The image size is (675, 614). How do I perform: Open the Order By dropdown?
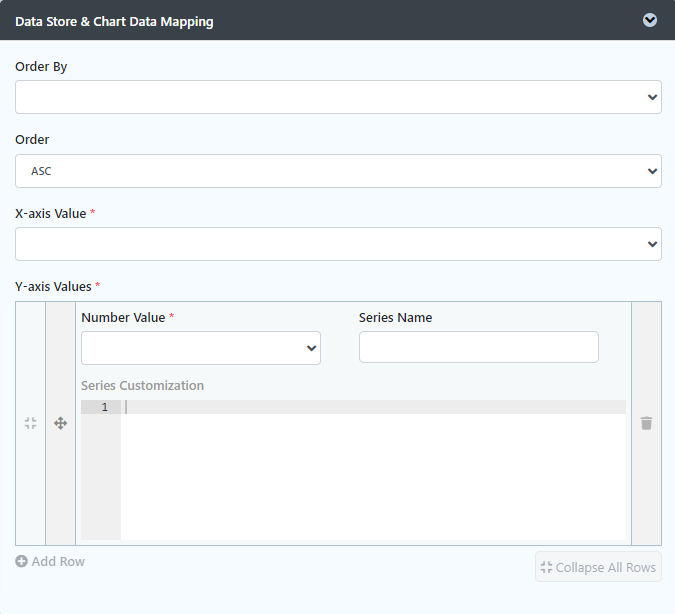[338, 97]
